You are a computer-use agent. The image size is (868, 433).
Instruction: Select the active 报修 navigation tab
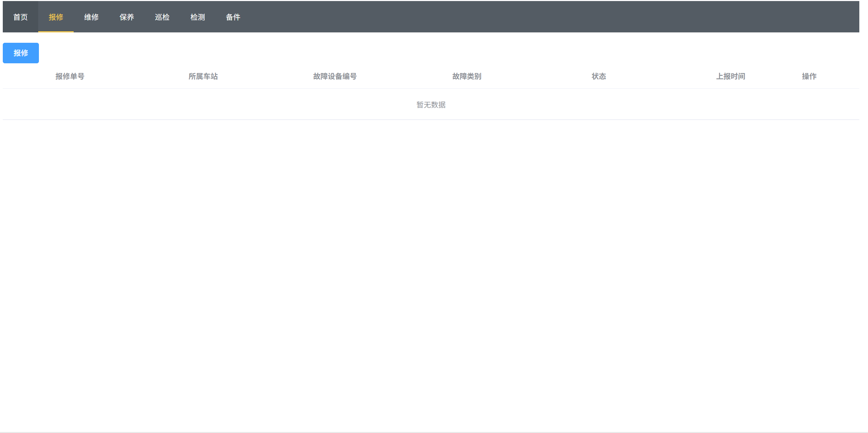tap(56, 17)
